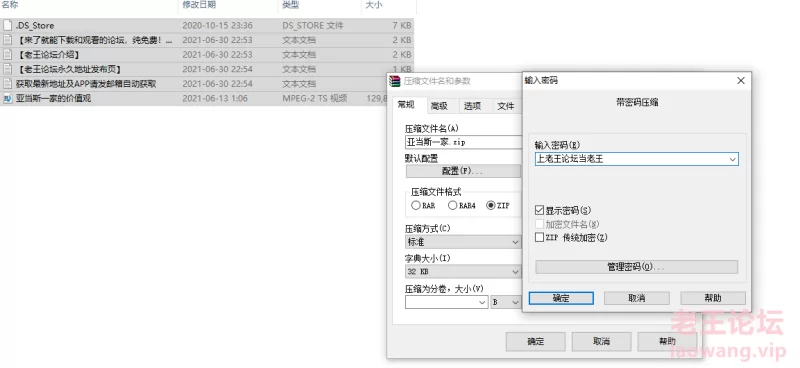Click the 7 KB size cell
The width and height of the screenshot is (800, 368).
[x=402, y=26]
